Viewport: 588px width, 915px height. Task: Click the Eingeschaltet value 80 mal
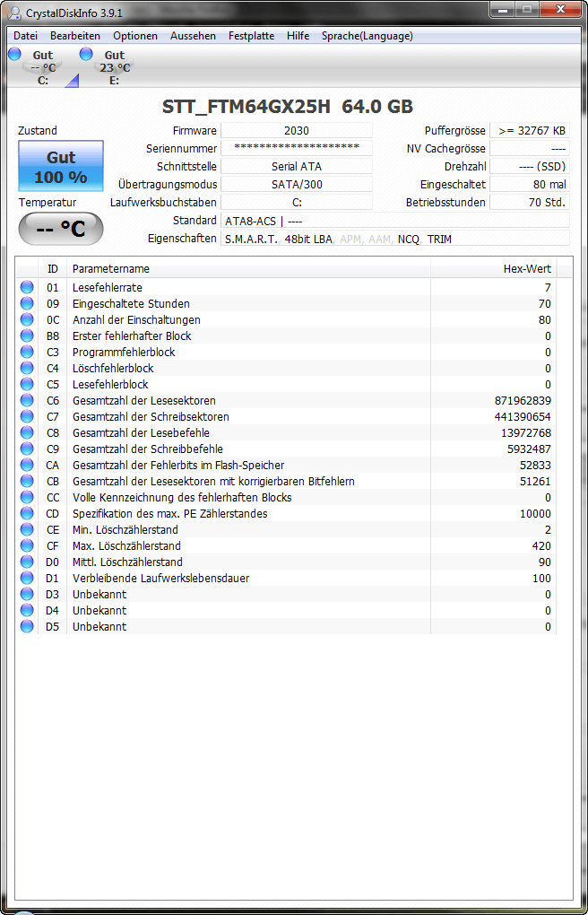tap(530, 185)
